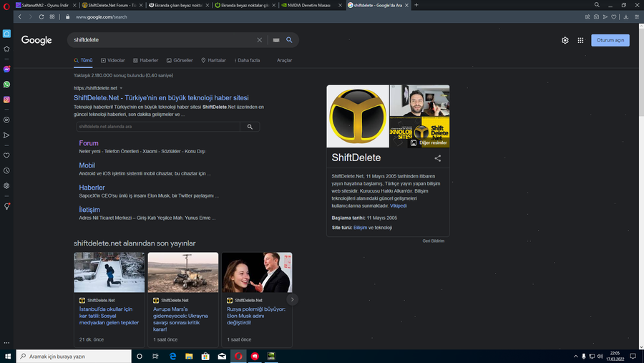Click the shiftdelete.net site search field
Viewport: 644px width, 363px height.
pos(158,127)
